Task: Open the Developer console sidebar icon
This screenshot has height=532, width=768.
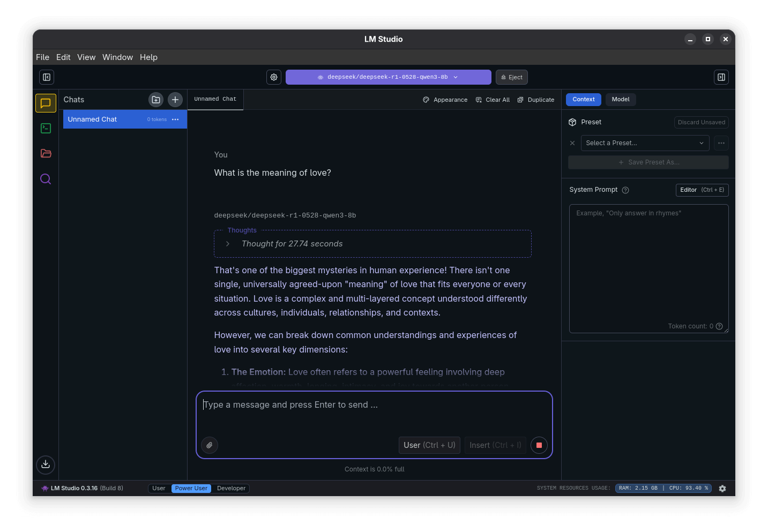Action: click(46, 128)
